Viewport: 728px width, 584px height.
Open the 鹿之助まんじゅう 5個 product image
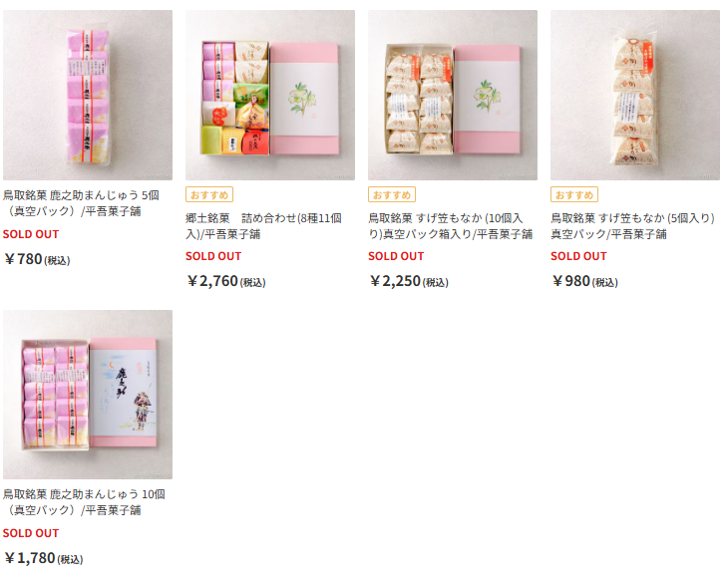click(x=88, y=95)
